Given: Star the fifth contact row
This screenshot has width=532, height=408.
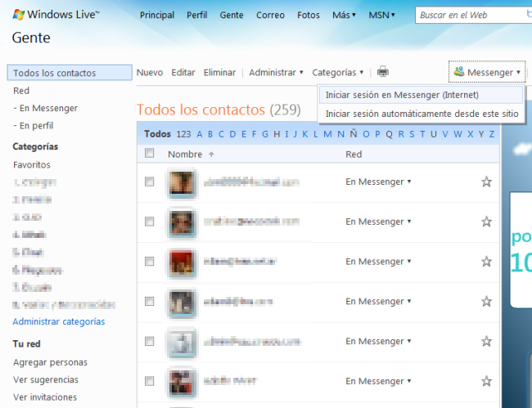Looking at the screenshot, I should coord(486,341).
